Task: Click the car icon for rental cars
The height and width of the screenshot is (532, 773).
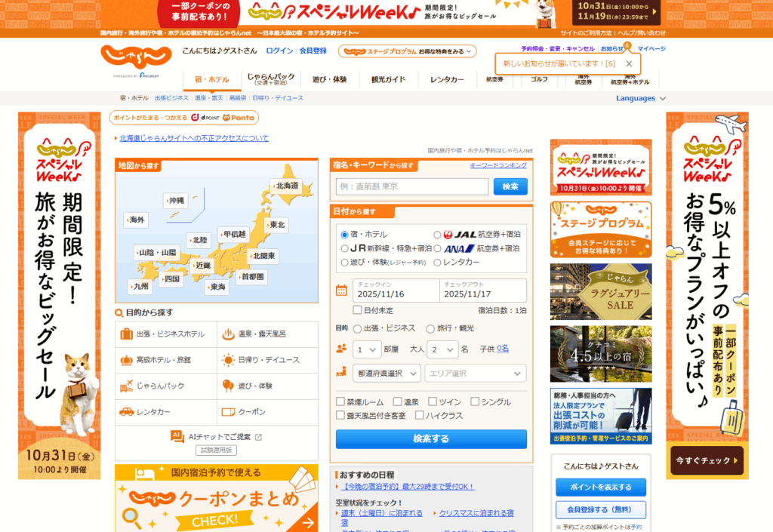Action: (x=126, y=413)
